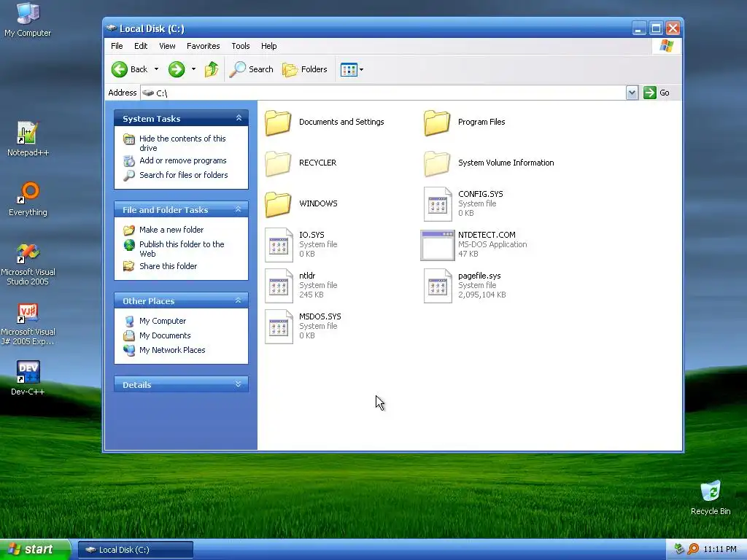The image size is (747, 560).
Task: Expand the Address bar dropdown
Action: click(632, 93)
